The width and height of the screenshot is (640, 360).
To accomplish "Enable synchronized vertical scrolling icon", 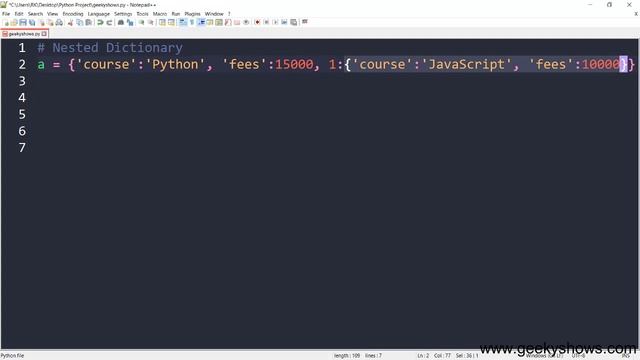I will click(x=162, y=22).
